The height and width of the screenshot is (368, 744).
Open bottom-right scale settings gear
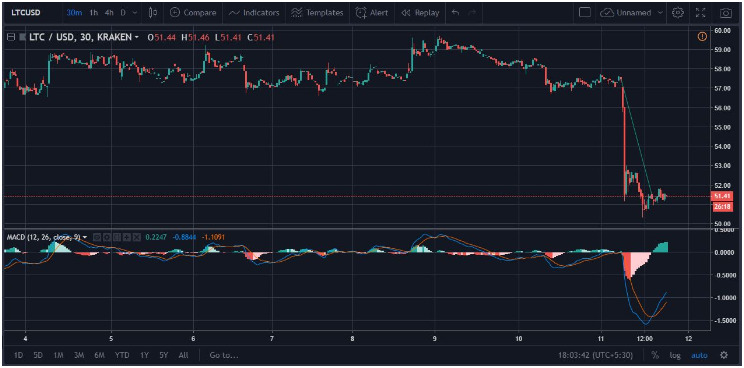coord(724,355)
